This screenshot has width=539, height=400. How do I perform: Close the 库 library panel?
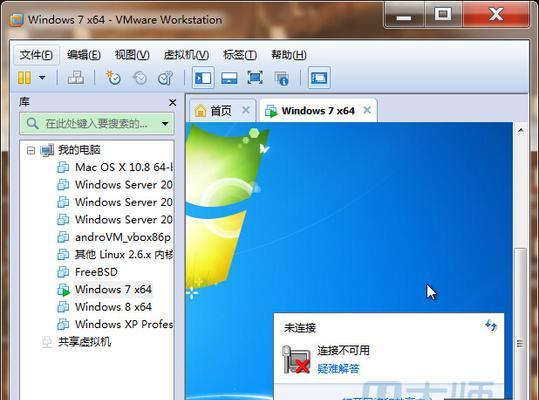pyautogui.click(x=173, y=102)
